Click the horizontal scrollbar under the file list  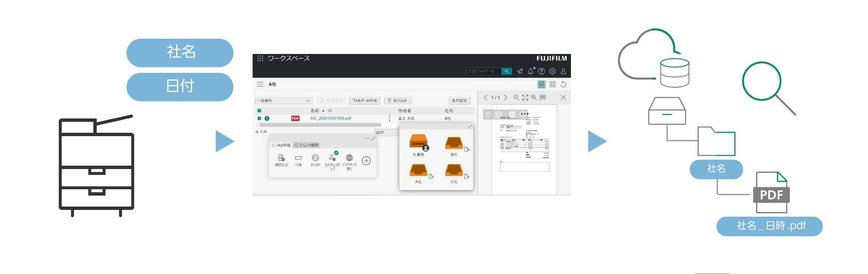320,125
